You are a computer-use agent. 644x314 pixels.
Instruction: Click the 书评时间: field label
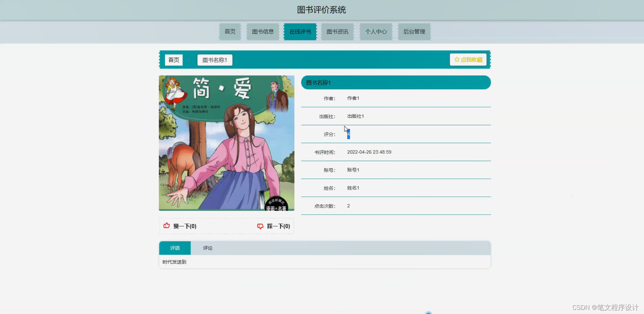[x=325, y=152]
